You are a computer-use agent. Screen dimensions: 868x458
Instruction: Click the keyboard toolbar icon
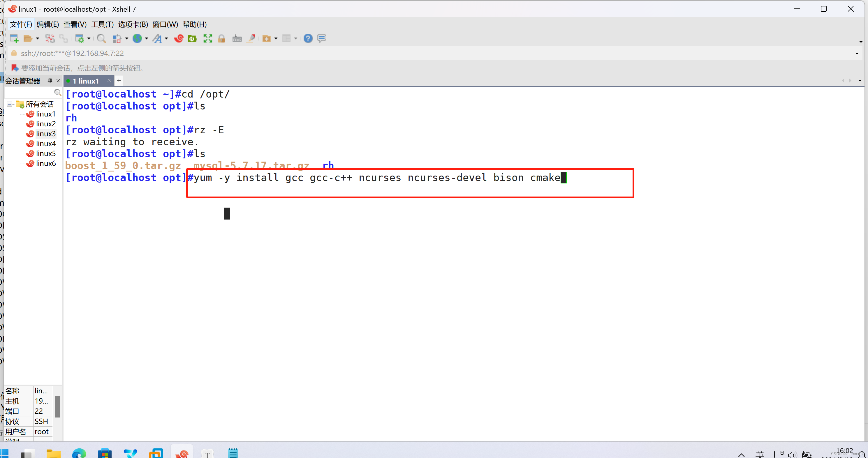(237, 38)
